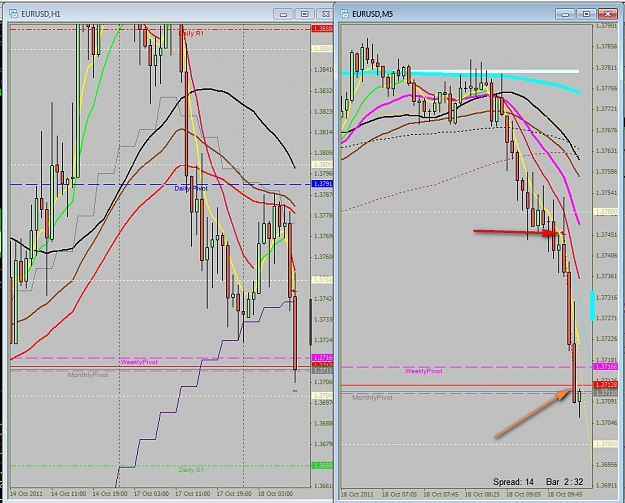Click the 18 Oct 2011 date on M5 time axis
Screen dimensions: 625x503
[357, 494]
